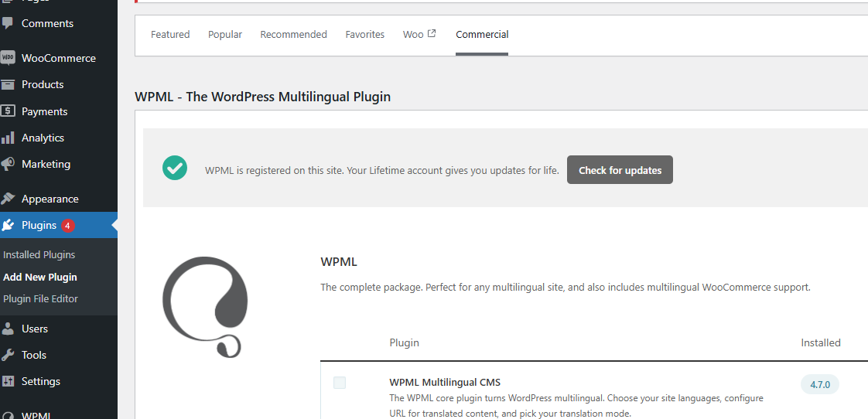Go to the Appearance menu
This screenshot has height=419, width=868.
pos(50,199)
